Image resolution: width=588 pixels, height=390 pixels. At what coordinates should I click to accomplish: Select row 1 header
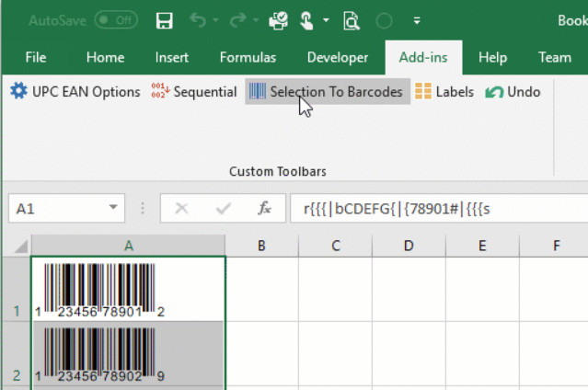tap(17, 289)
